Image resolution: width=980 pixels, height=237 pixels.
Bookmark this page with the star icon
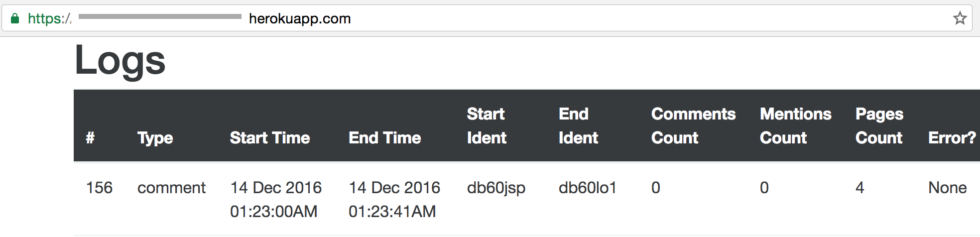click(x=960, y=18)
